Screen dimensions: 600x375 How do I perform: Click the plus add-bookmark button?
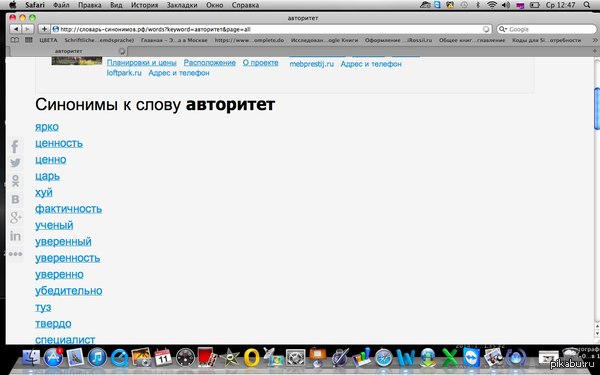point(44,29)
